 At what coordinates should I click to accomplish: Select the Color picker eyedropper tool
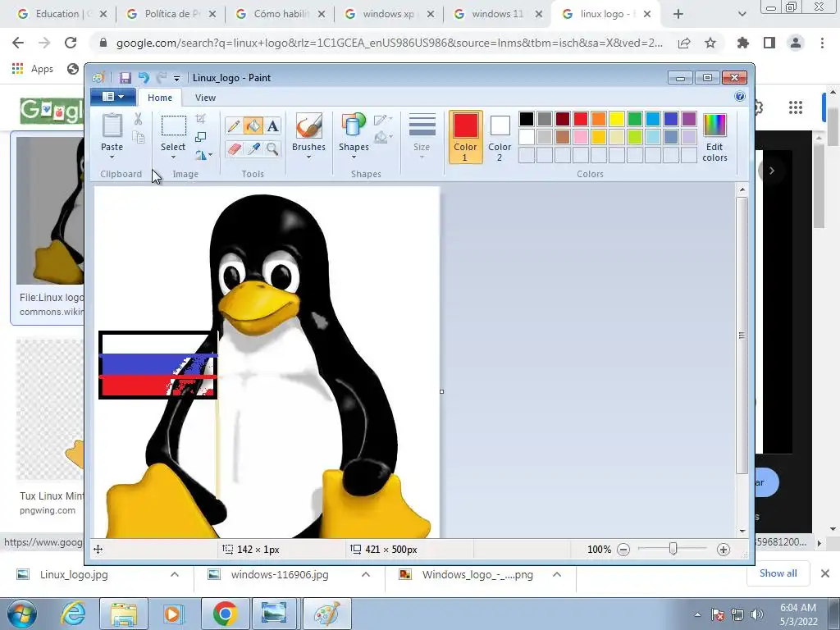(x=253, y=148)
